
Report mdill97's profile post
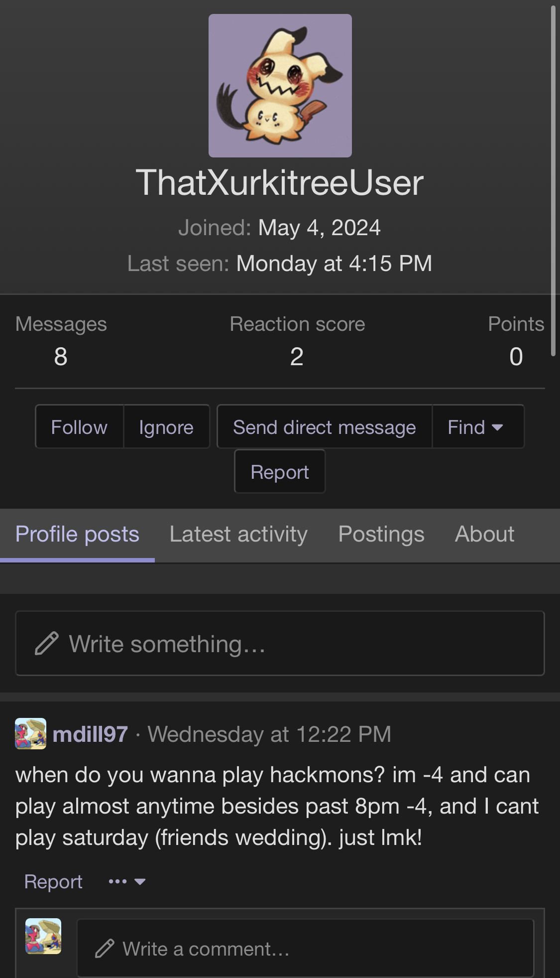pyautogui.click(x=53, y=881)
